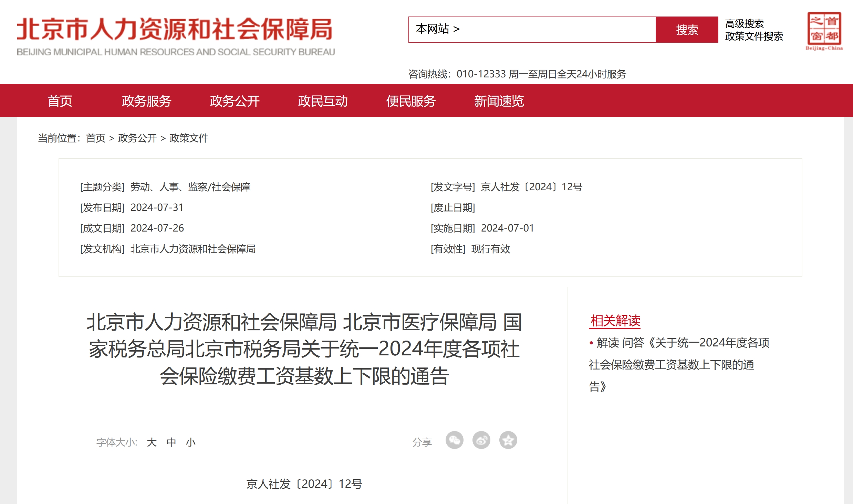The image size is (853, 504).
Task: Click 首页 in the breadcrumb
Action: tap(96, 138)
